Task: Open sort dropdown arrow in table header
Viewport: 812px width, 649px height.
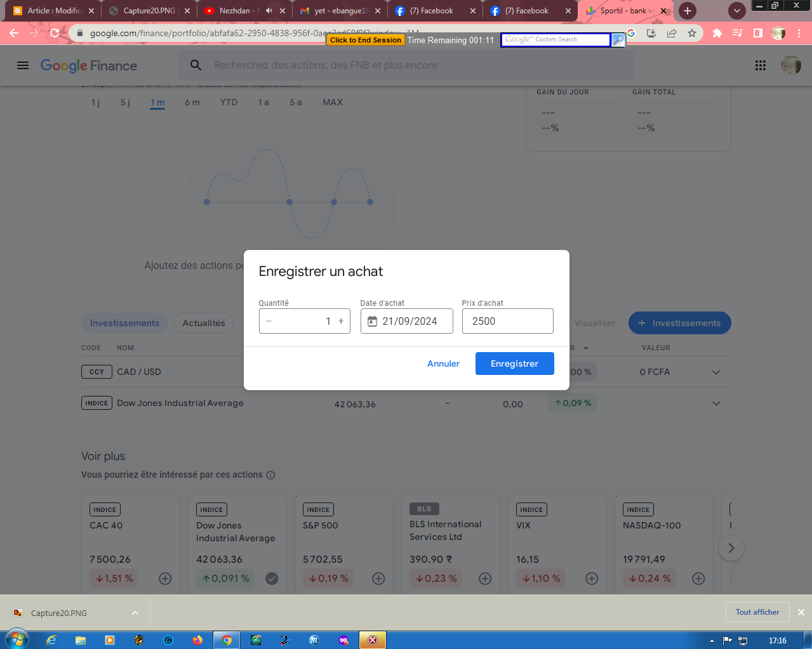Action: [x=586, y=348]
